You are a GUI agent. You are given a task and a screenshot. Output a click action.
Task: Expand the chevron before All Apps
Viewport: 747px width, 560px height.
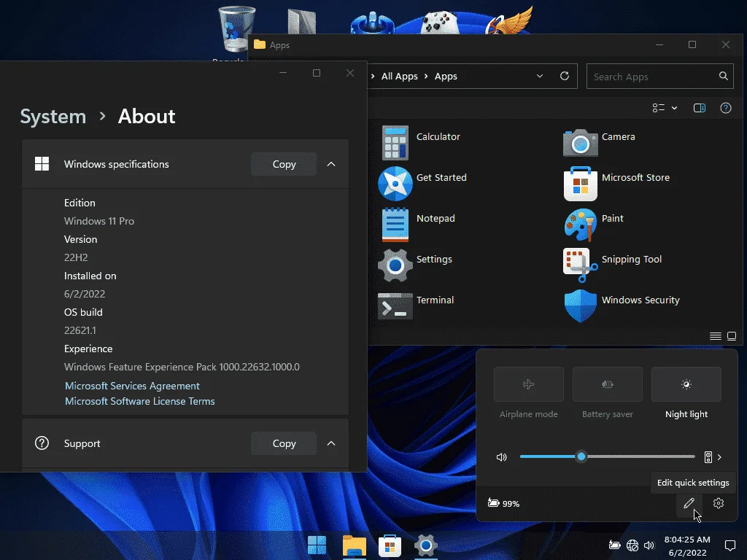pyautogui.click(x=373, y=76)
